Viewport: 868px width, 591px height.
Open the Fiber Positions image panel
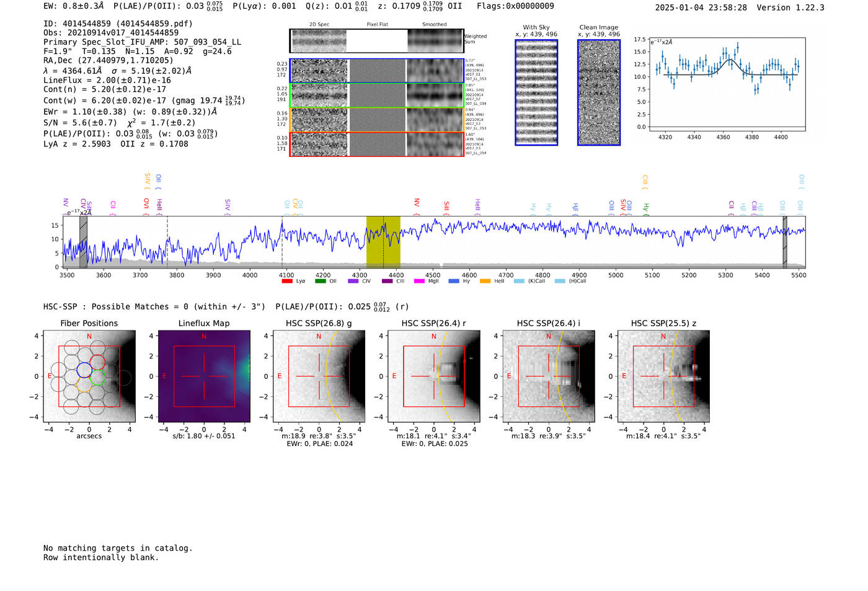pyautogui.click(x=89, y=376)
